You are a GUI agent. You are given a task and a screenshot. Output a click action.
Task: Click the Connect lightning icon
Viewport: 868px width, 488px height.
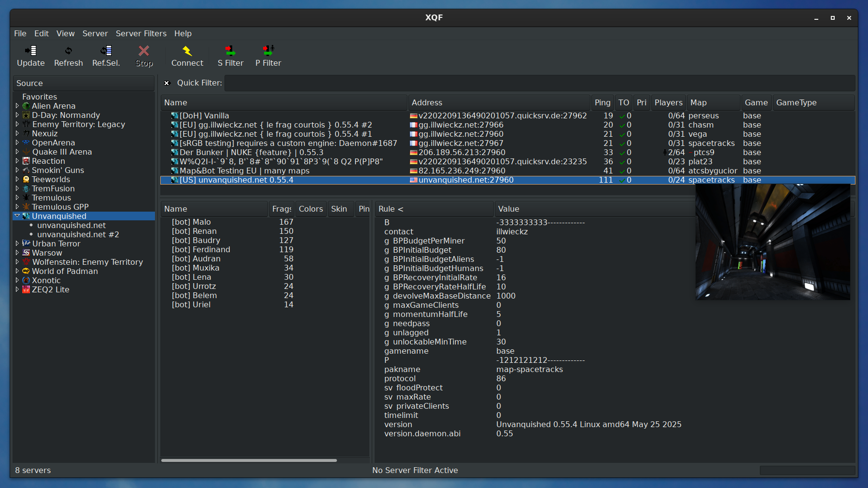[x=187, y=51]
